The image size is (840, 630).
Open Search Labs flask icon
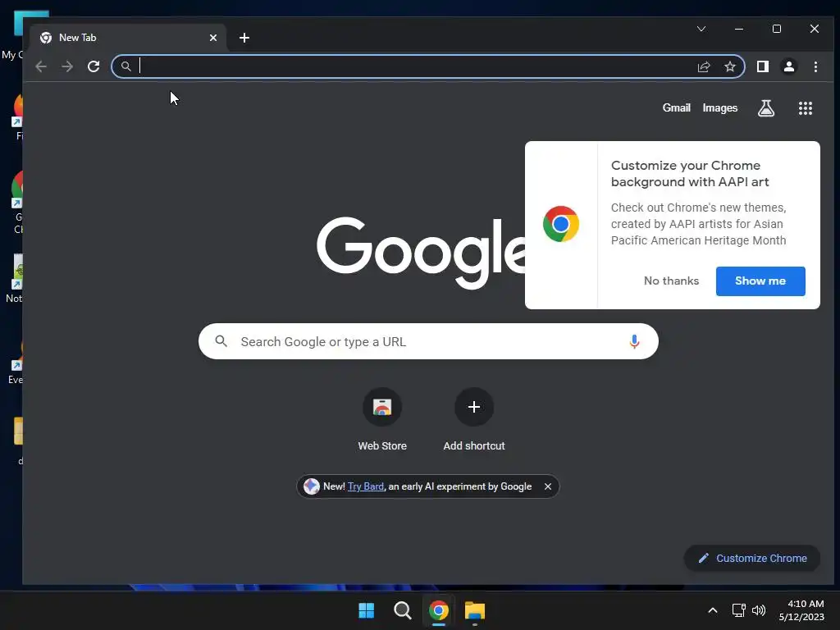765,108
